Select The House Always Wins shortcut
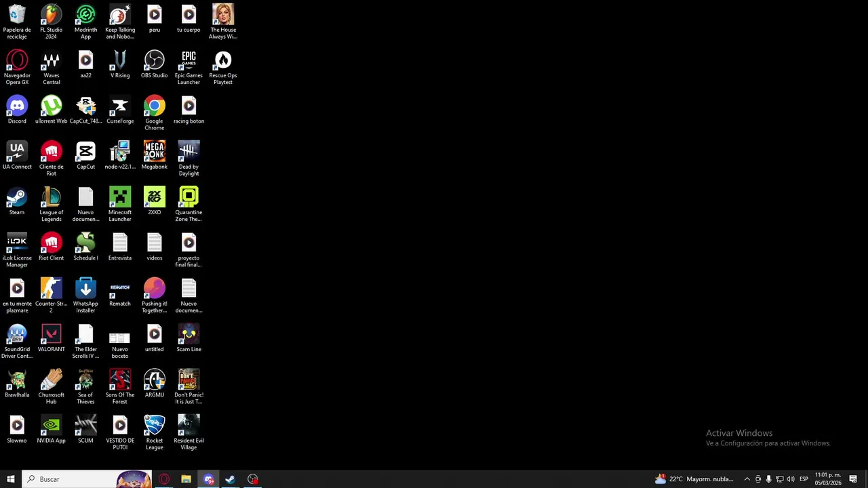The height and width of the screenshot is (488, 868). click(222, 22)
